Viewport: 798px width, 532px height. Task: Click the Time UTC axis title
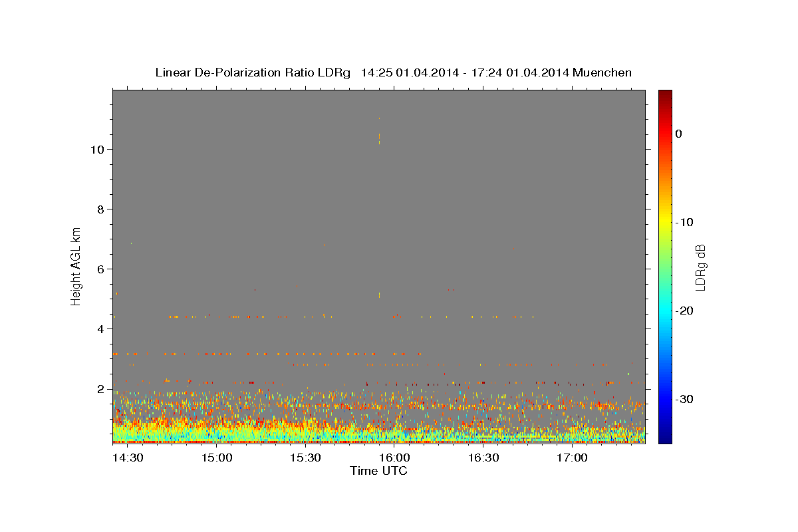(378, 471)
